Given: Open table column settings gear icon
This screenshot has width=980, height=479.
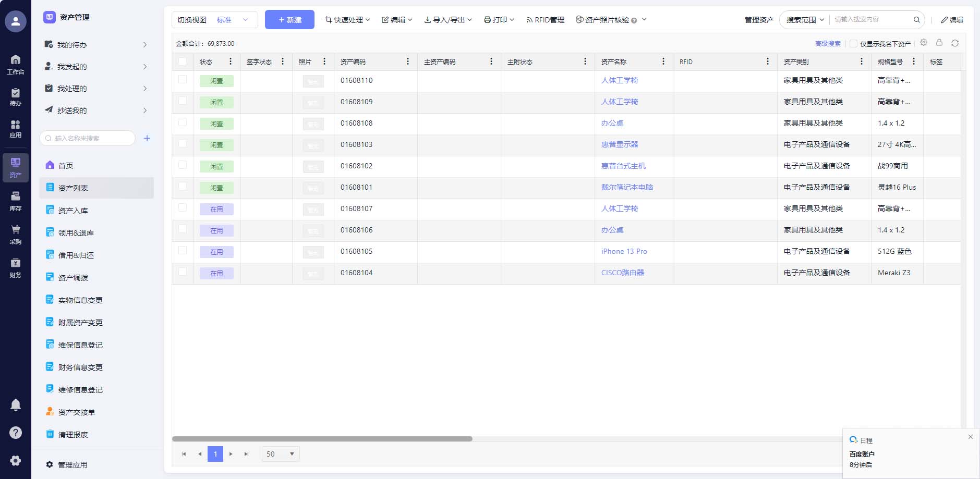Looking at the screenshot, I should coord(924,43).
